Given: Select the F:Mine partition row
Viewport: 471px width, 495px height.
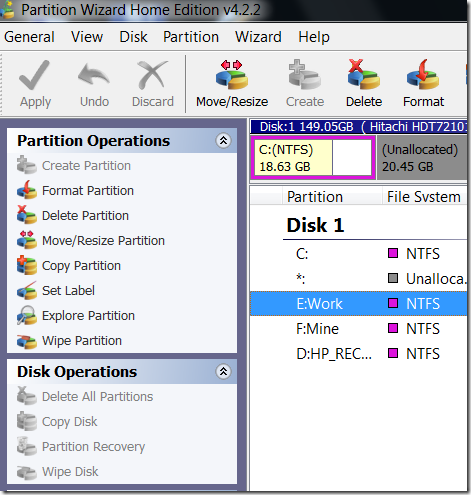Looking at the screenshot, I should coord(358,329).
